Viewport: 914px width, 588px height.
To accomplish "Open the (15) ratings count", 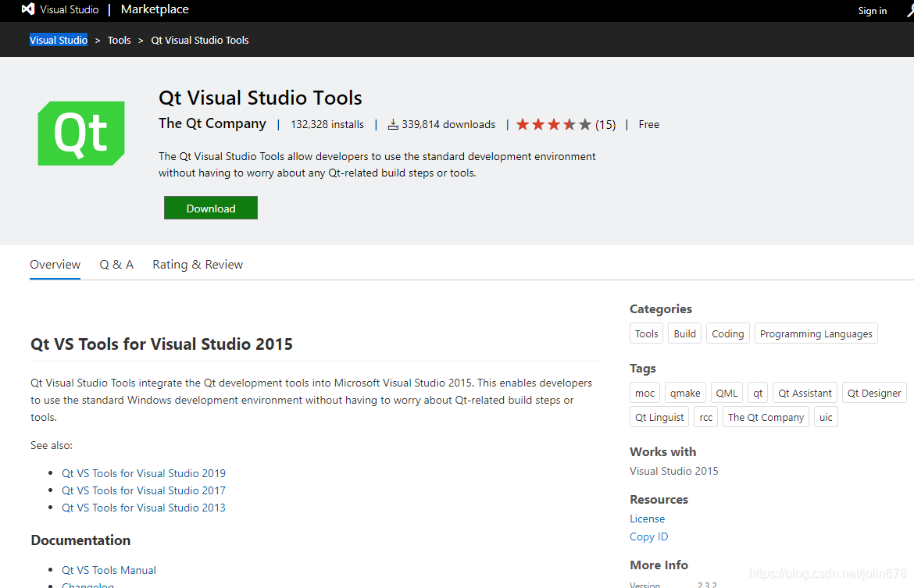I will [x=605, y=125].
